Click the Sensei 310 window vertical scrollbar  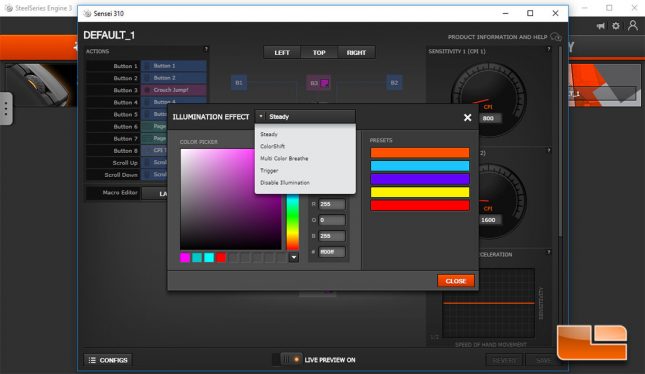(x=560, y=140)
